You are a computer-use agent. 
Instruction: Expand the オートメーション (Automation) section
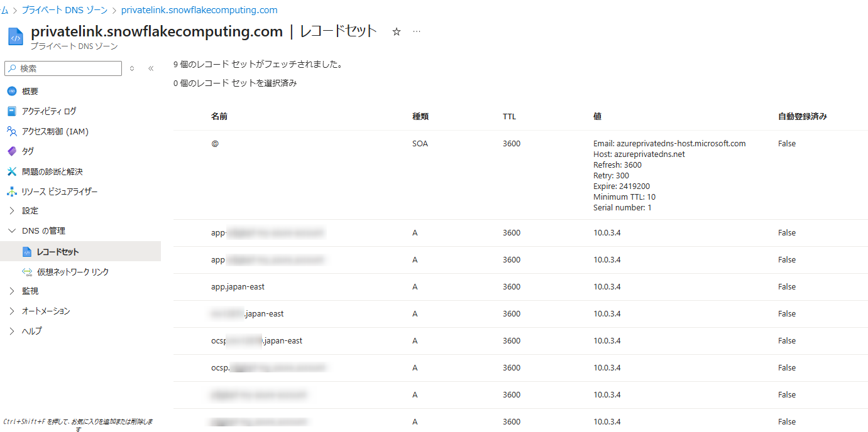tap(12, 311)
